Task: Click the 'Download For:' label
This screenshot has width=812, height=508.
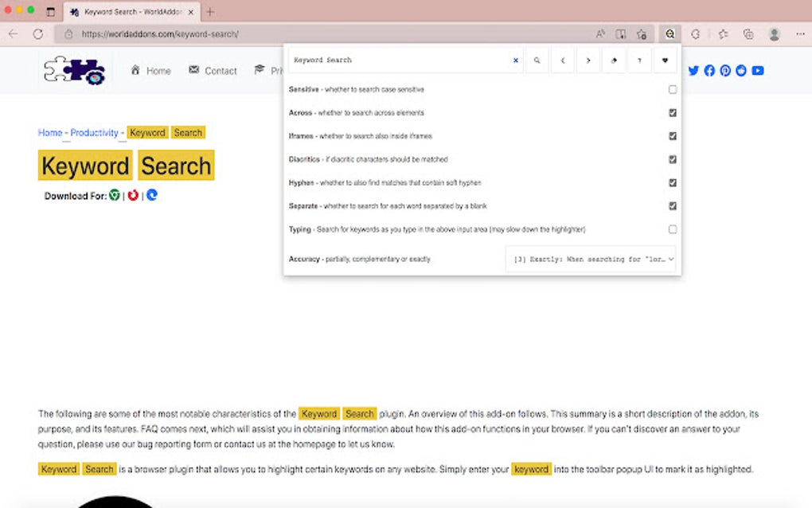Action: coord(76,196)
